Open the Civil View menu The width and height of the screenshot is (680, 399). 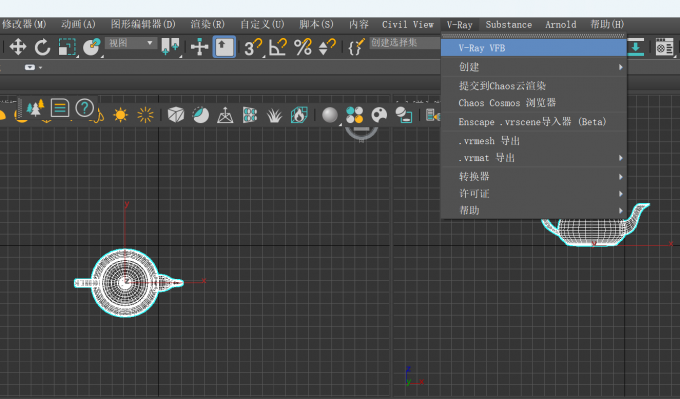408,24
